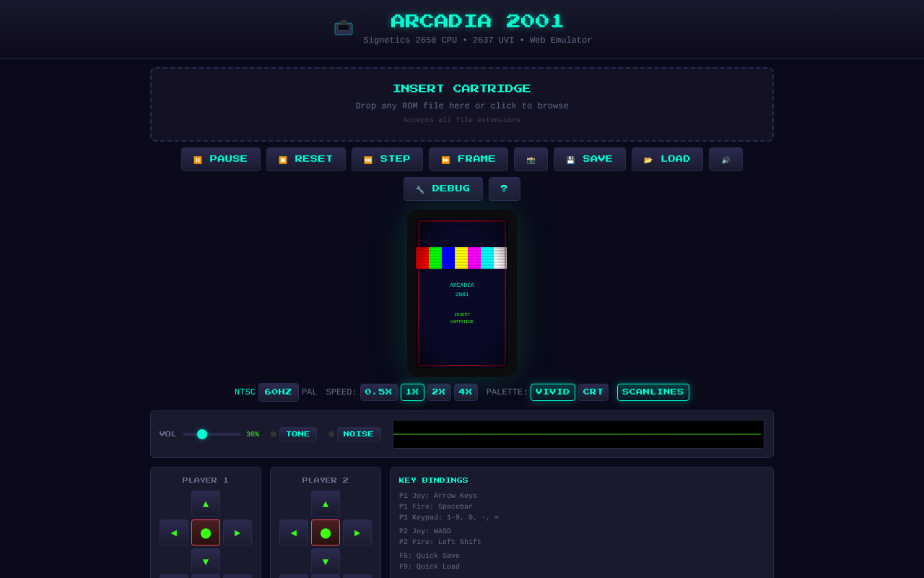Viewport: 924px width, 578px height.
Task: Toggle the SCANLINES display effect
Action: pyautogui.click(x=653, y=392)
